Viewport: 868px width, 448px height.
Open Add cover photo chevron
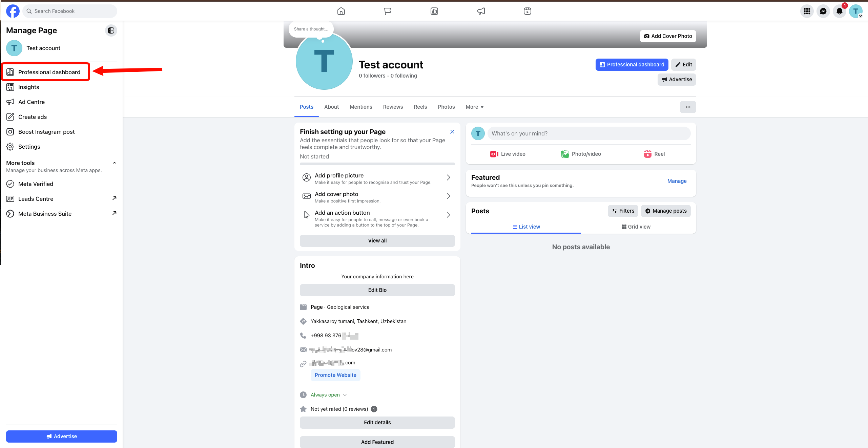(x=448, y=196)
